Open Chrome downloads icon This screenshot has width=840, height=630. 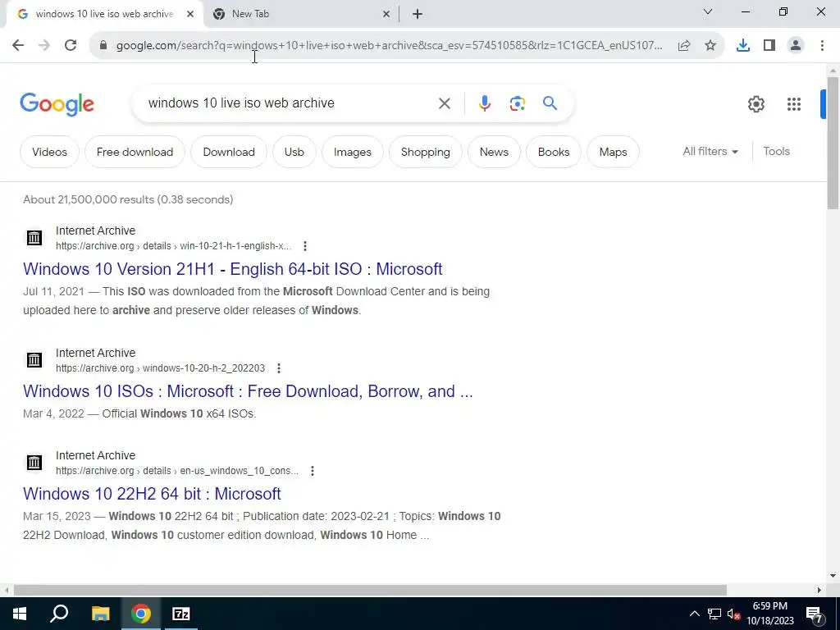click(x=743, y=46)
